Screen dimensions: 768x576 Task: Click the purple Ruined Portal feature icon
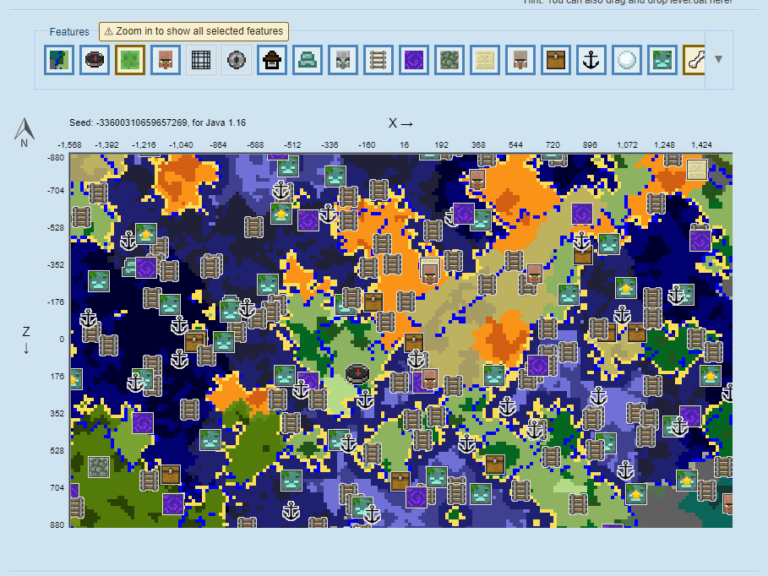tap(414, 60)
